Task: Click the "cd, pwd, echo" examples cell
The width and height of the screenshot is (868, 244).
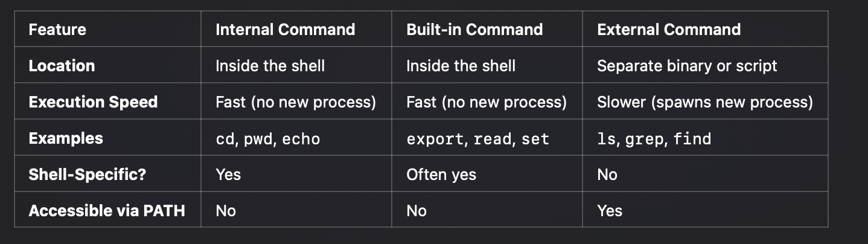Action: click(x=267, y=139)
